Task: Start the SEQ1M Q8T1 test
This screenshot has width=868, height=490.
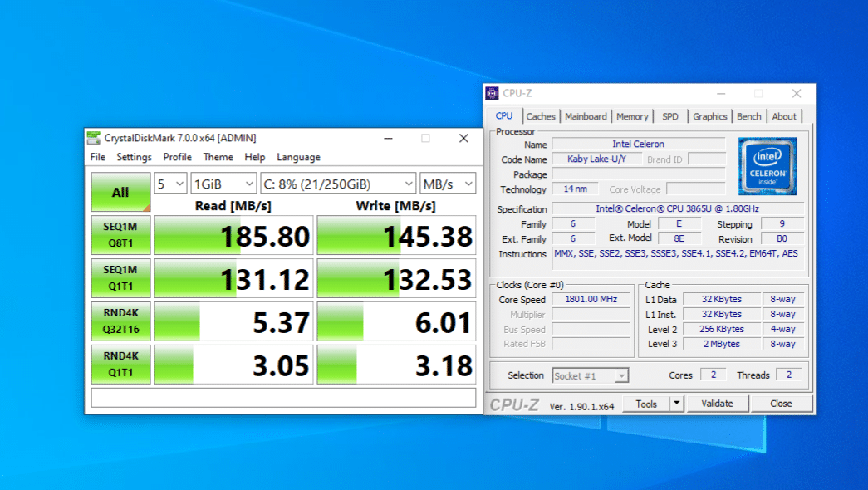Action: coord(120,235)
